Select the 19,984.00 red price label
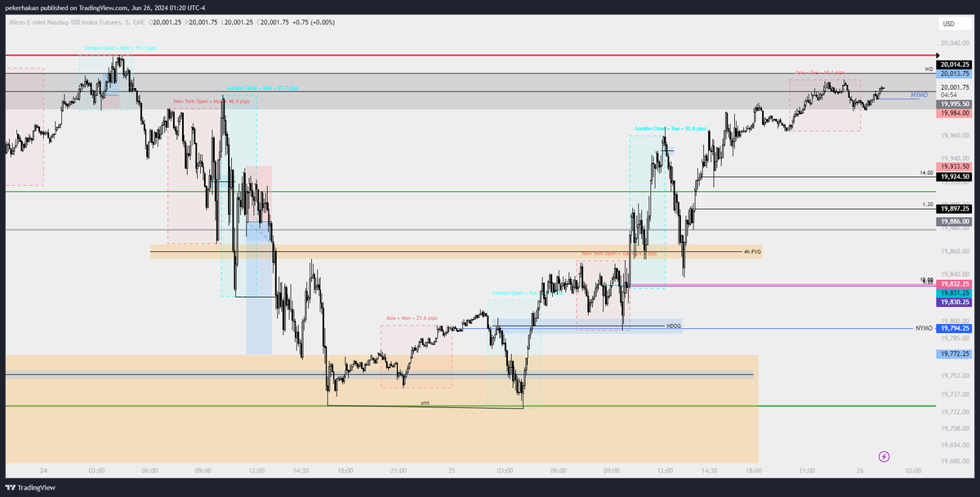Viewport: 980px width, 497px height. pyautogui.click(x=955, y=113)
